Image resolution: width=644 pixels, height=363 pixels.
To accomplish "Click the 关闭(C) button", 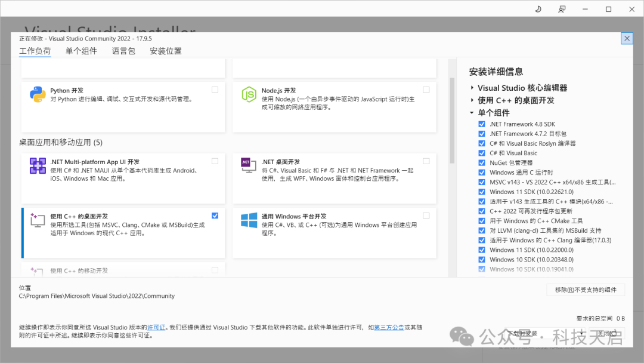I will 607,333.
